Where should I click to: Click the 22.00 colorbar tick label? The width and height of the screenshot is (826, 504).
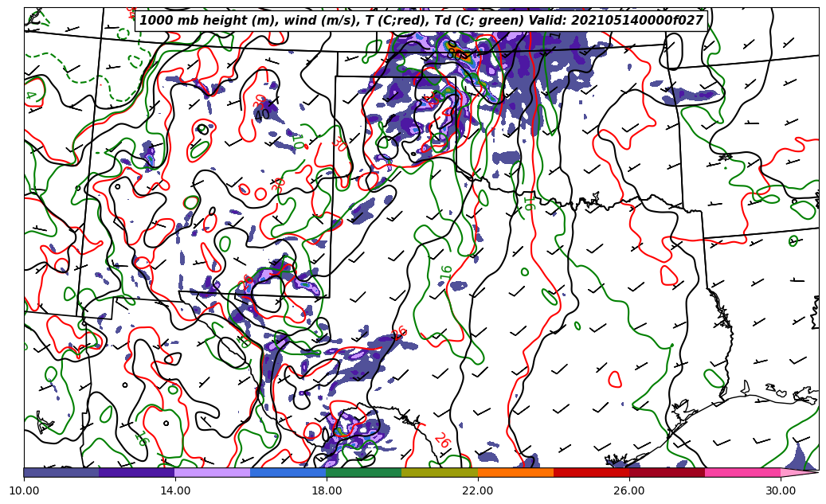478,491
